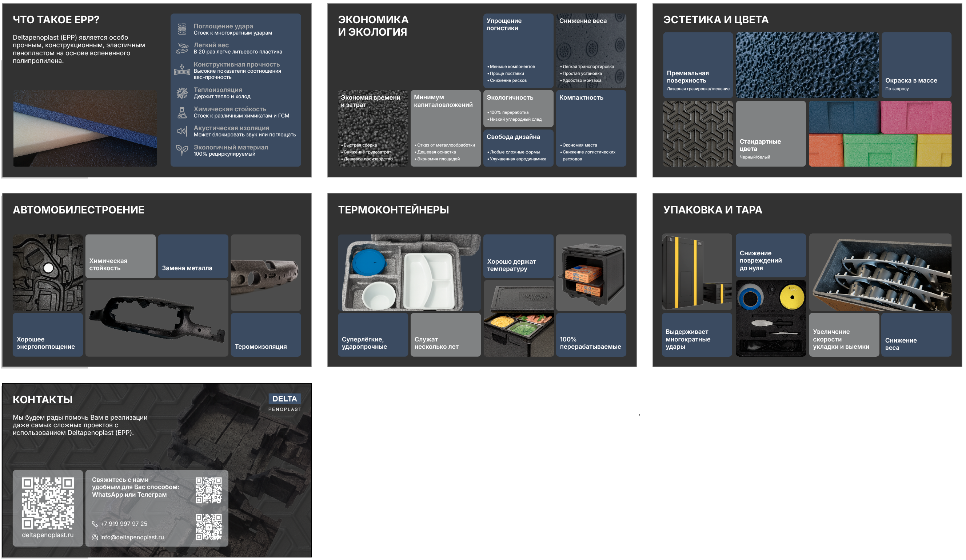Image resolution: width=966 pixels, height=560 pixels.
Task: Click the 'Снижение повреждений до нуля' tile
Action: tap(770, 255)
